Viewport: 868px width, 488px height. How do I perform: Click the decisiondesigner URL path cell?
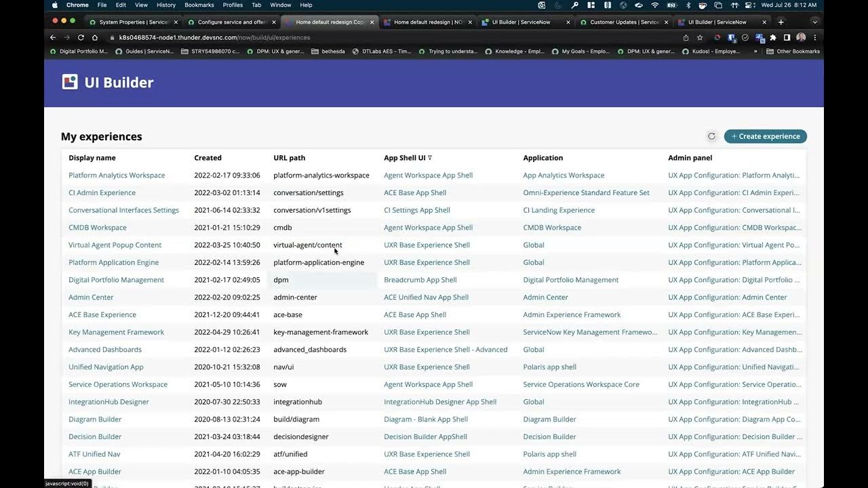click(x=301, y=436)
